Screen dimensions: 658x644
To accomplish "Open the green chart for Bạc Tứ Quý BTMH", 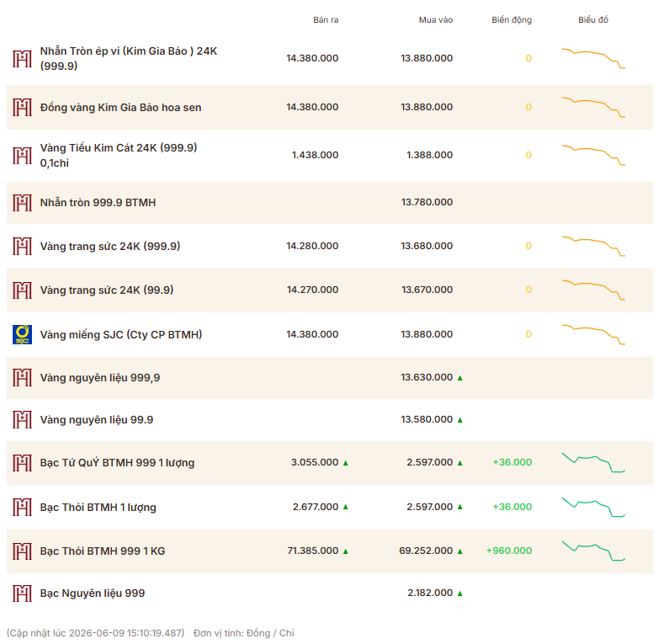I will [593, 462].
